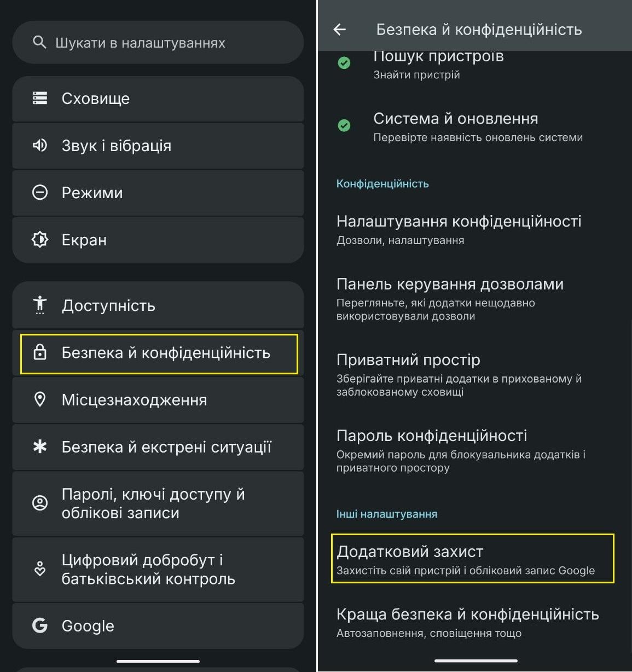Click the location pin icon for Місцезнаходження

pyautogui.click(x=39, y=400)
